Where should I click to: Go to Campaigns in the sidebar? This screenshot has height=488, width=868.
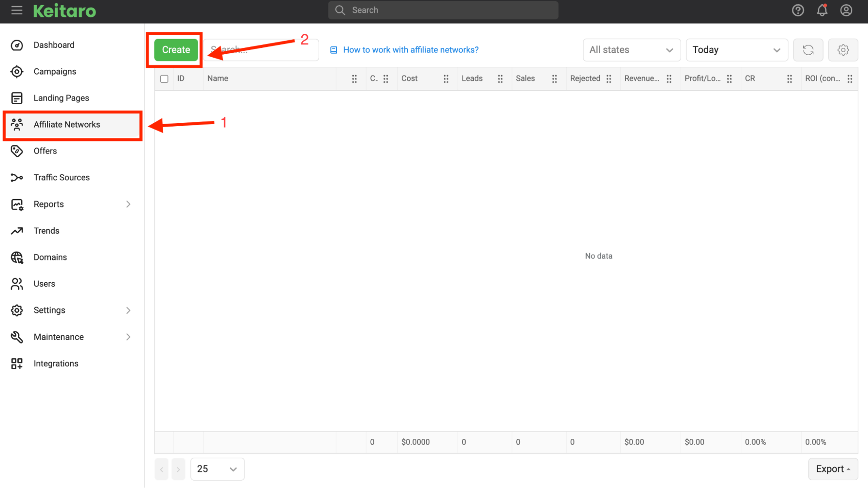(72, 72)
